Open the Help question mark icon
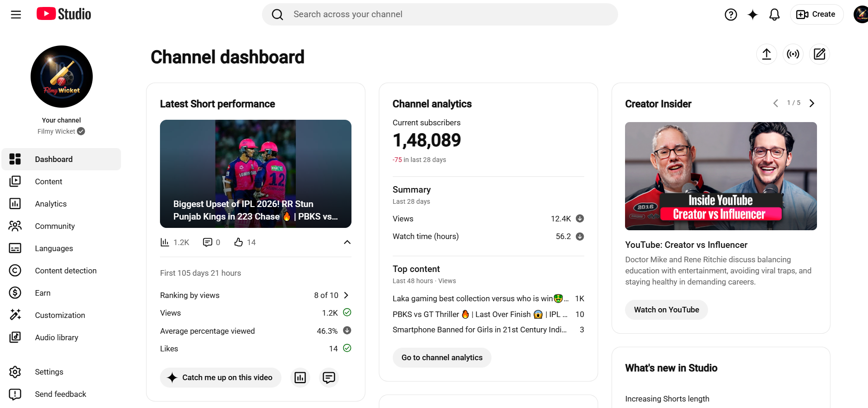The width and height of the screenshot is (868, 408). (x=731, y=14)
